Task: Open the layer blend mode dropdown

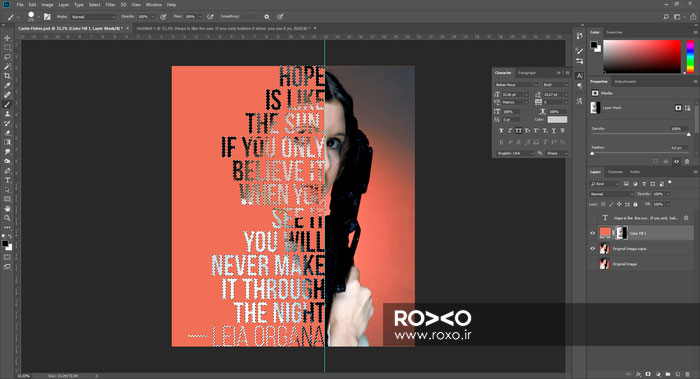Action: [x=611, y=194]
